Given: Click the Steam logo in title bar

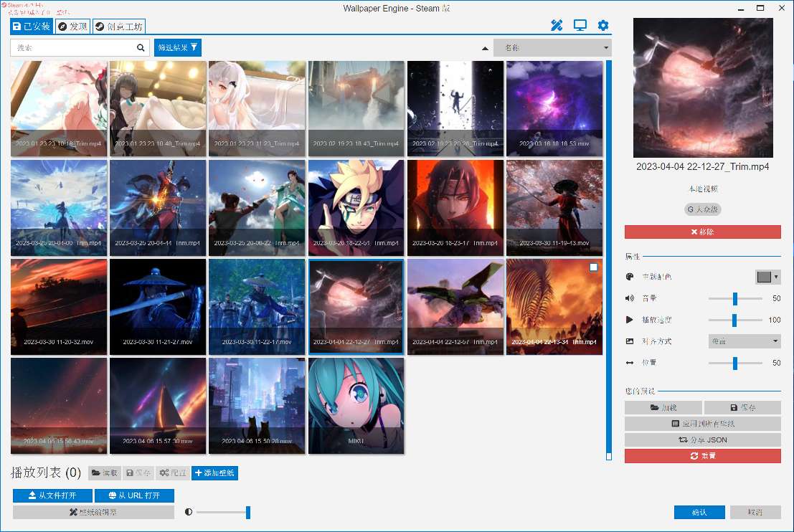Looking at the screenshot, I should point(4,4).
